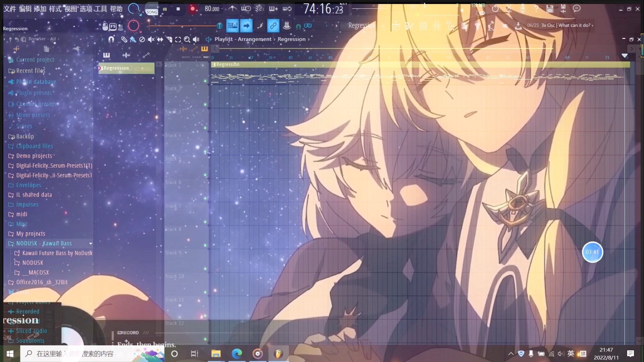Screen dimensions: 644x362
Task: Toggle green mute button on Track 2
Action: tap(205, 104)
